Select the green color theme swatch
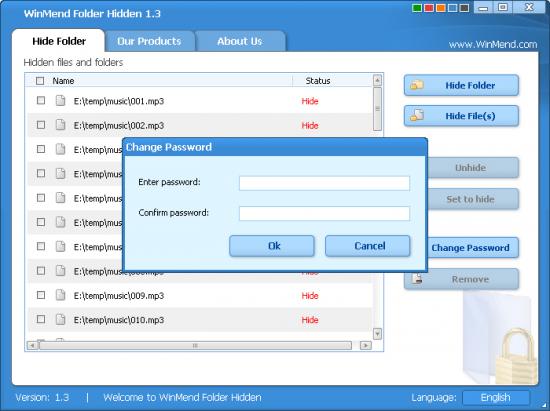Image resolution: width=550 pixels, height=411 pixels. (417, 8)
